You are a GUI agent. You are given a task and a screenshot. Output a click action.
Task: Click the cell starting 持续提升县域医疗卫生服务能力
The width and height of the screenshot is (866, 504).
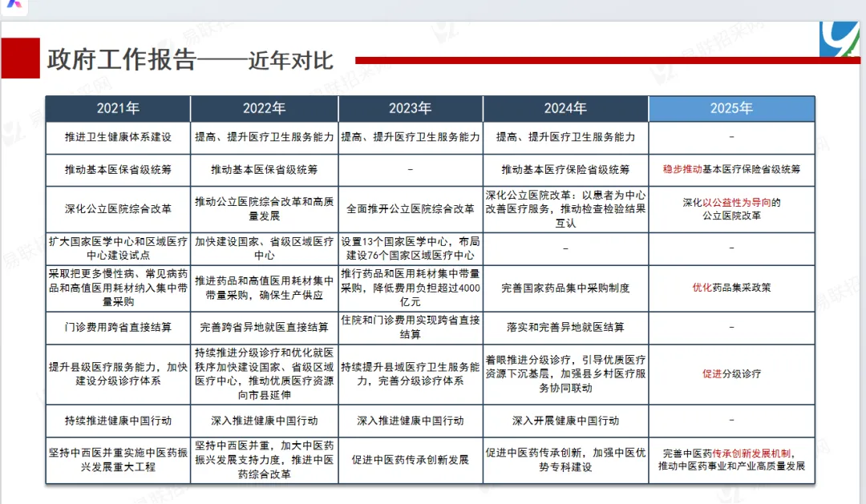click(x=410, y=374)
